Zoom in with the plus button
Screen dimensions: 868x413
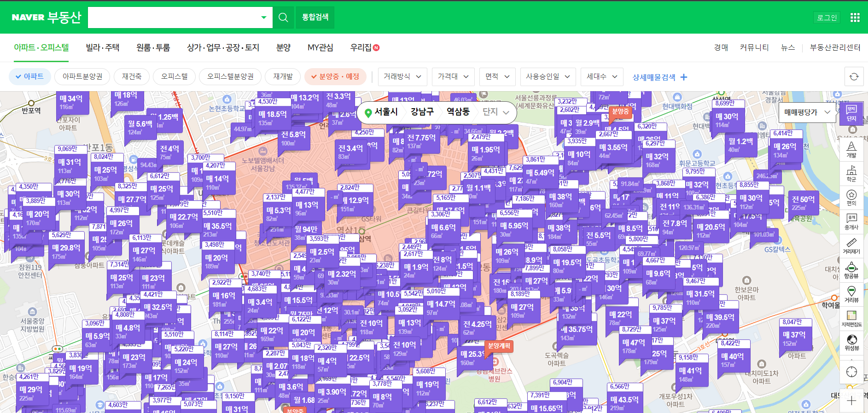coord(851,401)
